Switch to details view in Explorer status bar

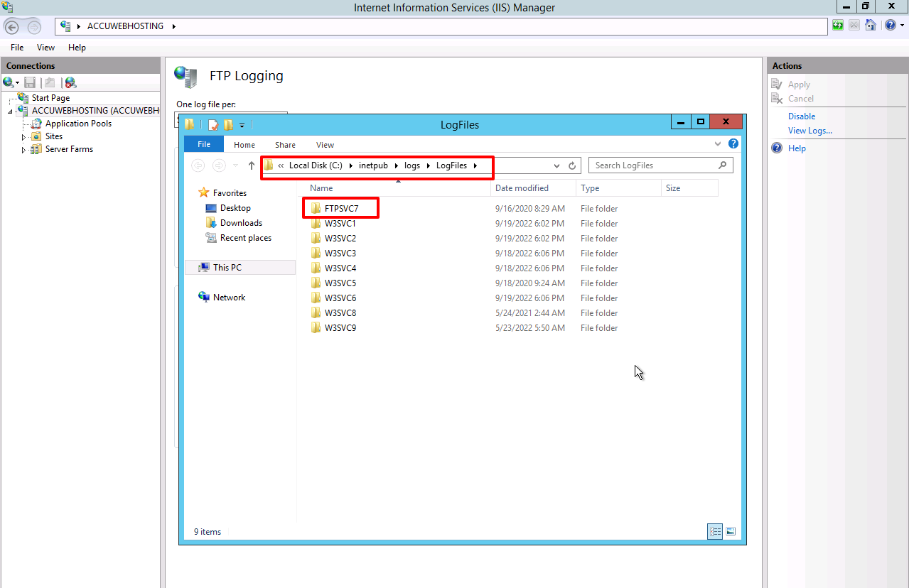(714, 531)
